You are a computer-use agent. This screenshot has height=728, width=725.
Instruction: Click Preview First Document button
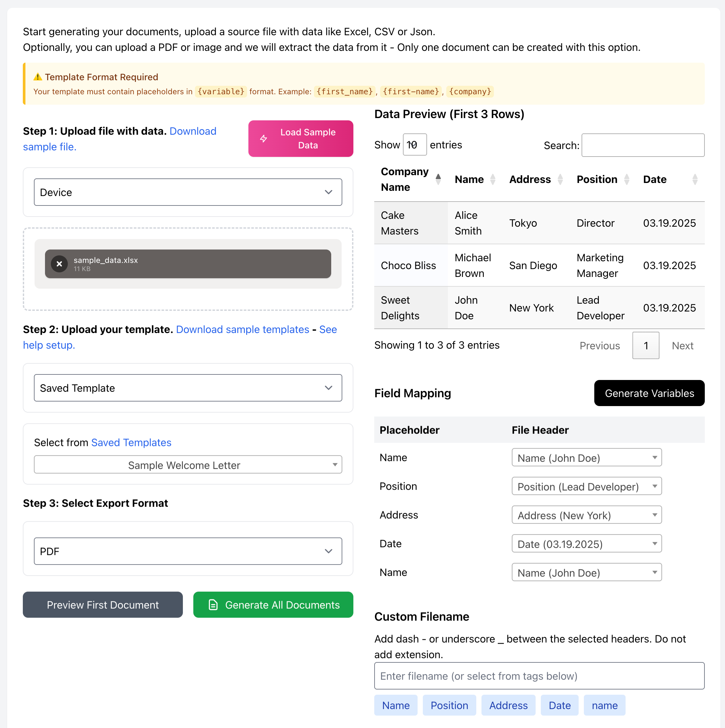(x=103, y=605)
